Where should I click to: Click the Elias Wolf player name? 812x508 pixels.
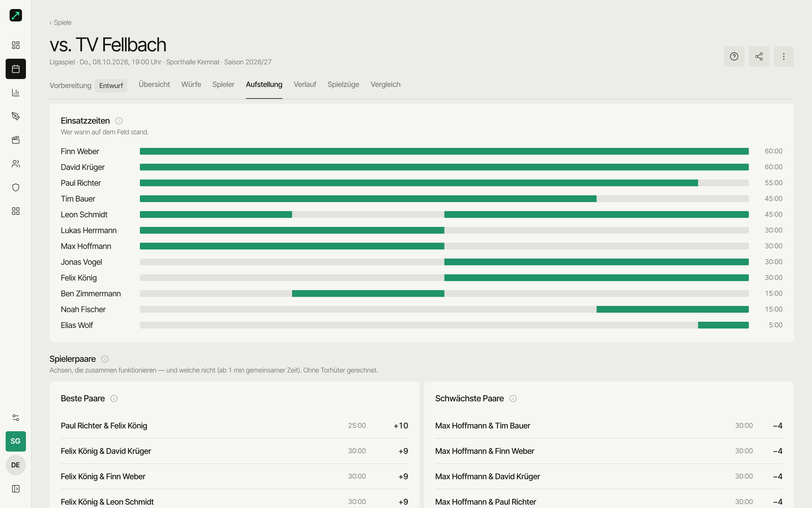77,325
